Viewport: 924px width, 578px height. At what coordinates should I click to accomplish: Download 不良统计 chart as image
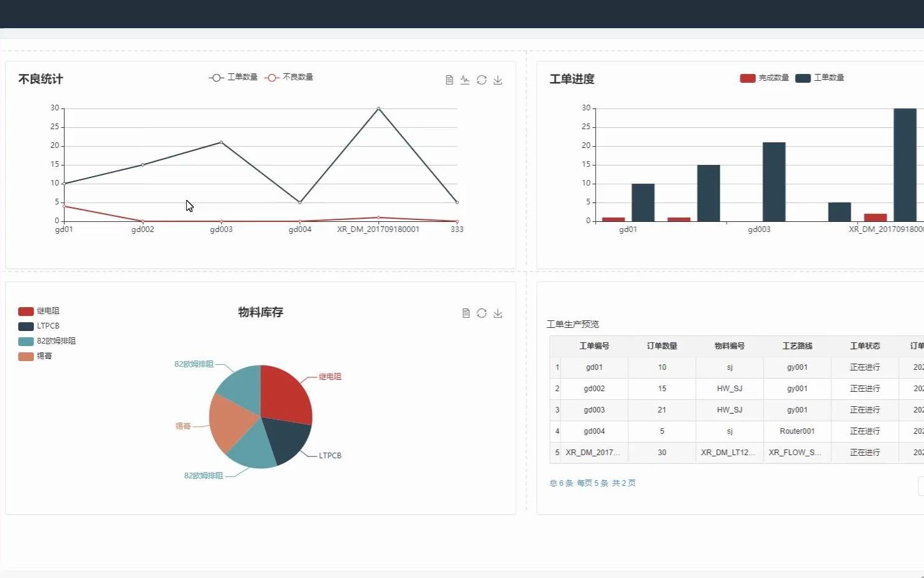tap(498, 80)
